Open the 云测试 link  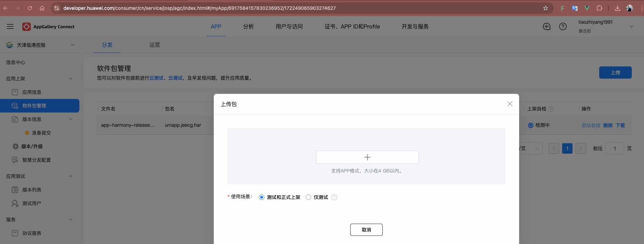[156, 78]
